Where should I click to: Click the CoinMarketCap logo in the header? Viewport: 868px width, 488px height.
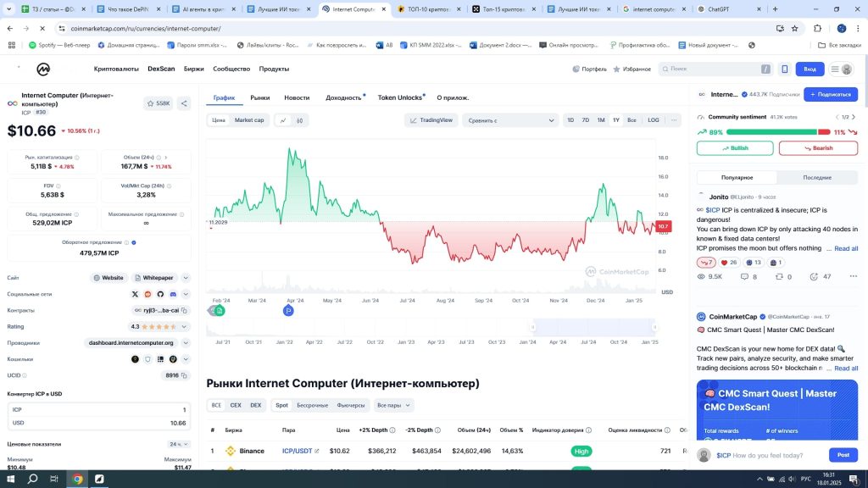(43, 69)
